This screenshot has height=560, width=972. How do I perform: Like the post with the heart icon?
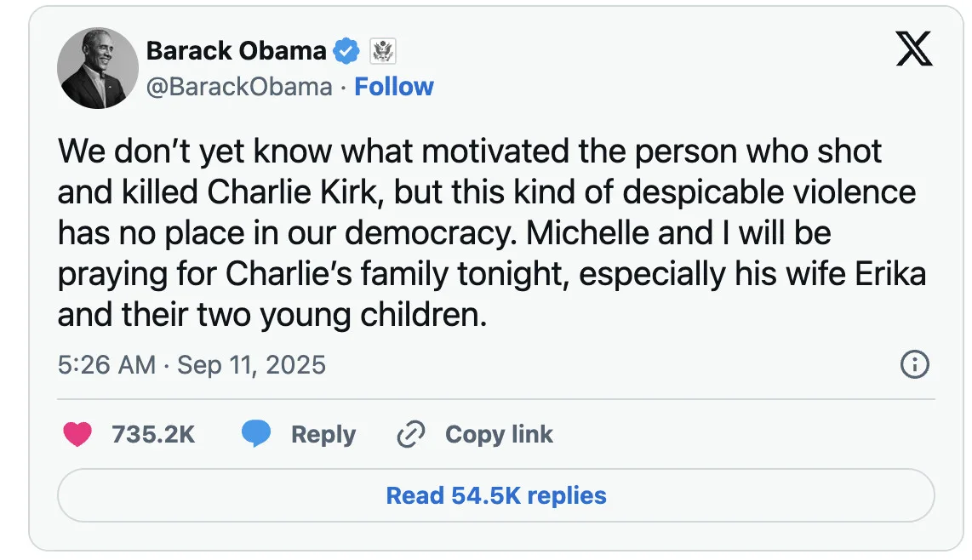(x=77, y=435)
